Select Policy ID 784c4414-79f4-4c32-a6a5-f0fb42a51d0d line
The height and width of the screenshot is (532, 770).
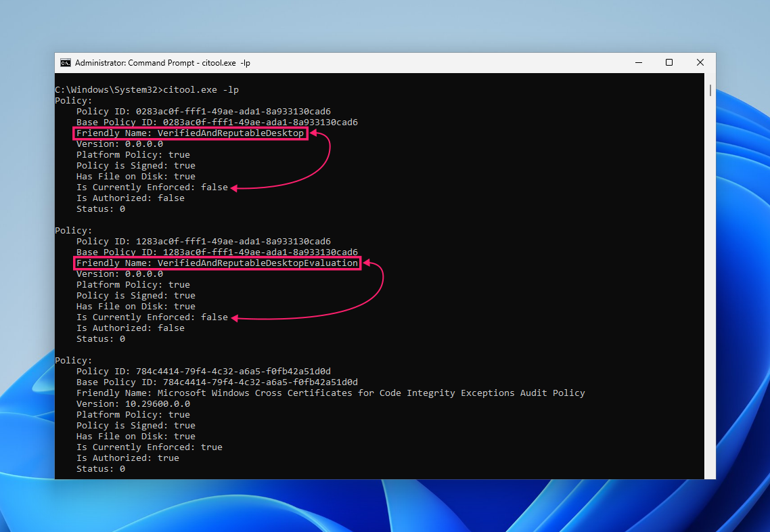pos(203,372)
